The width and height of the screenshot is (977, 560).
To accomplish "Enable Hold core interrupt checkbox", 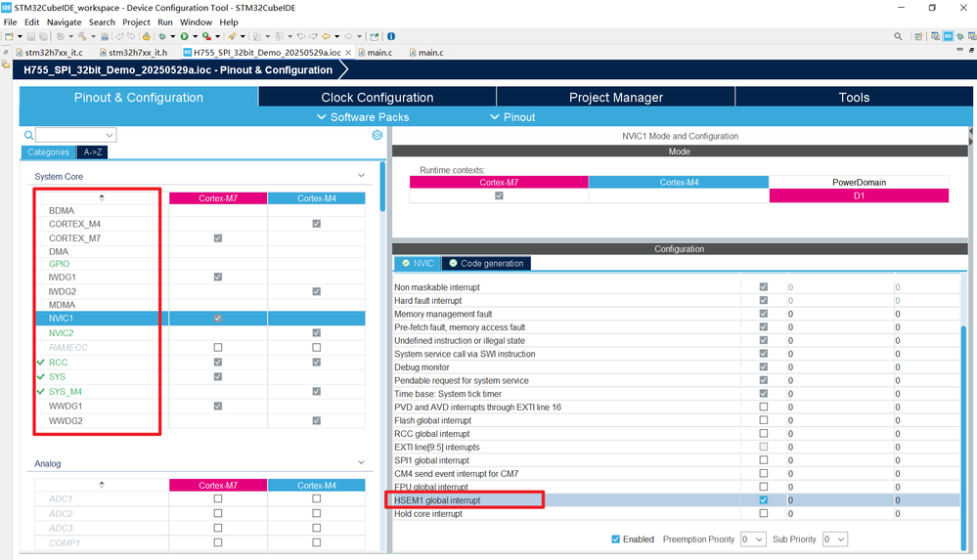I will click(x=763, y=513).
